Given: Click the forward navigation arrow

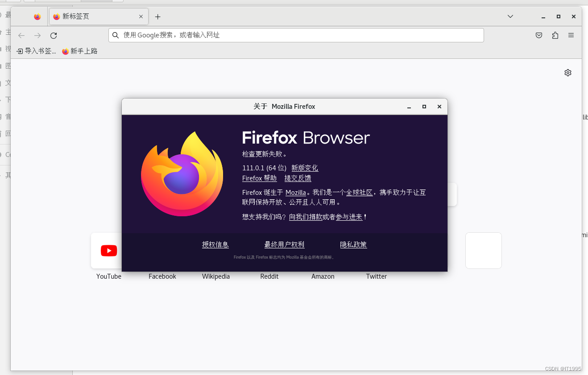Looking at the screenshot, I should point(37,35).
